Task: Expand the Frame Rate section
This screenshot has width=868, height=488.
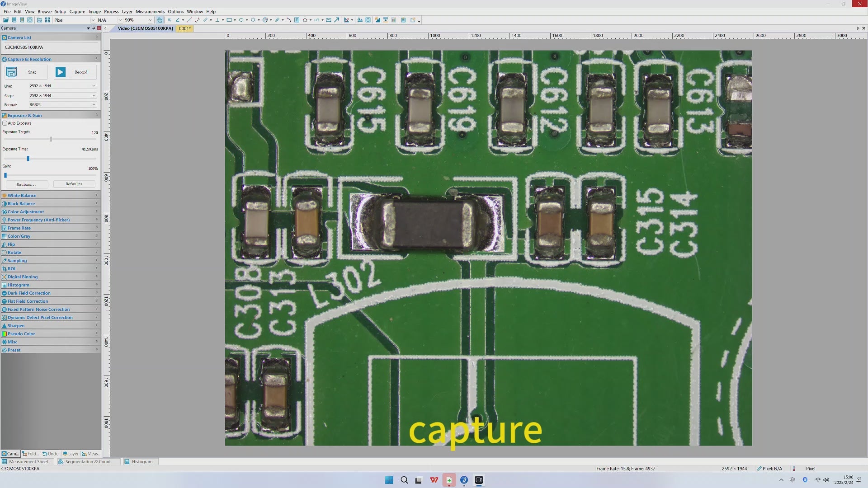Action: pos(50,228)
